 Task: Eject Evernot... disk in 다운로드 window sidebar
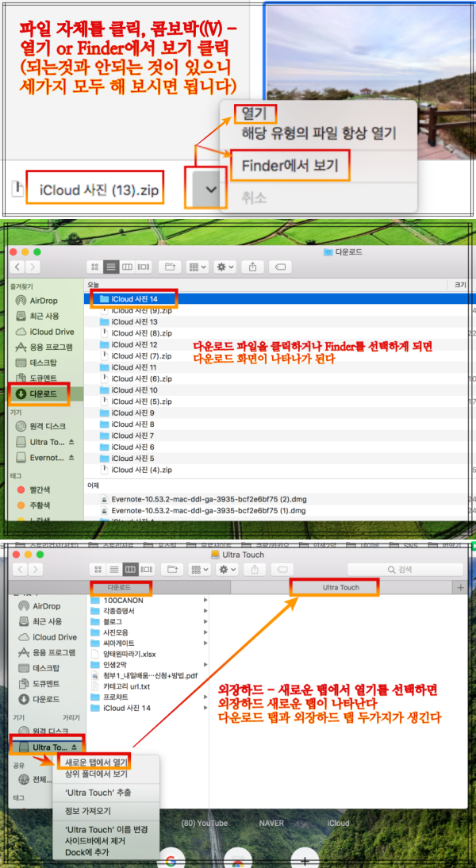click(x=71, y=457)
